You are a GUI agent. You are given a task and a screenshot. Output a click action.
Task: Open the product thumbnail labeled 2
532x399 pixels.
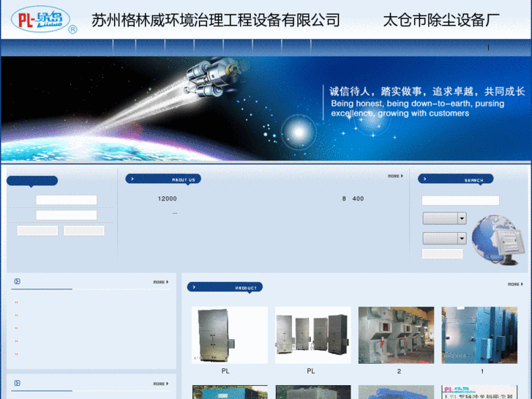(x=397, y=335)
